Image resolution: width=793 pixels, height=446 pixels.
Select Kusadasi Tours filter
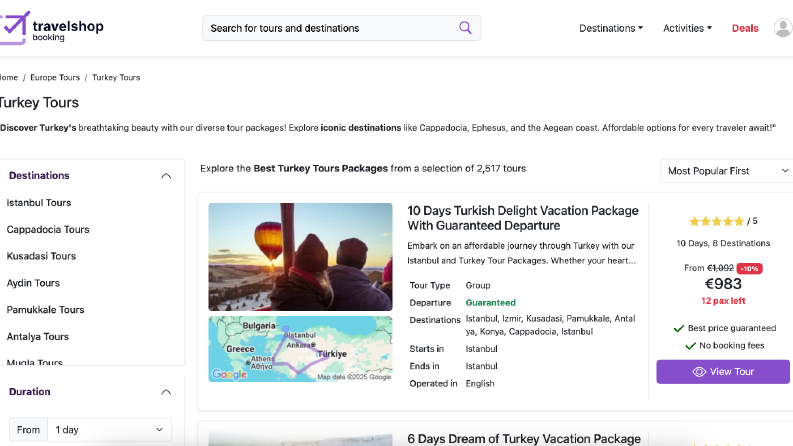click(x=41, y=256)
